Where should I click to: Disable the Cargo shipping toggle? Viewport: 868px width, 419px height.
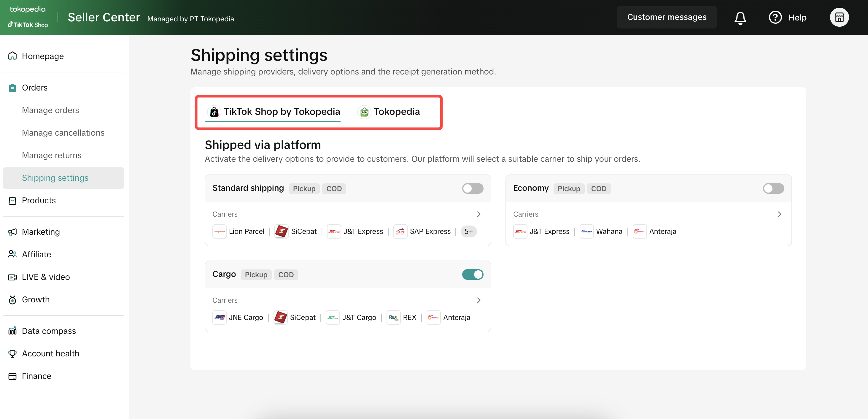pyautogui.click(x=472, y=274)
